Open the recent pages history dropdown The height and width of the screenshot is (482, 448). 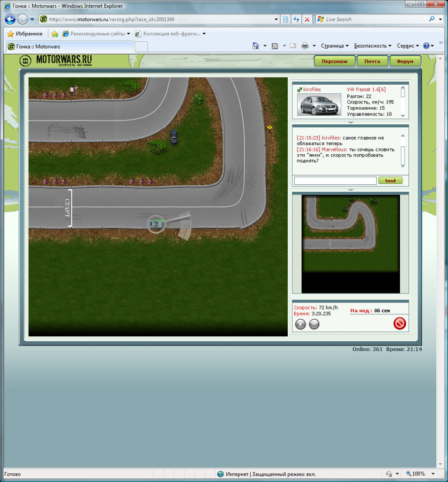tap(32, 19)
